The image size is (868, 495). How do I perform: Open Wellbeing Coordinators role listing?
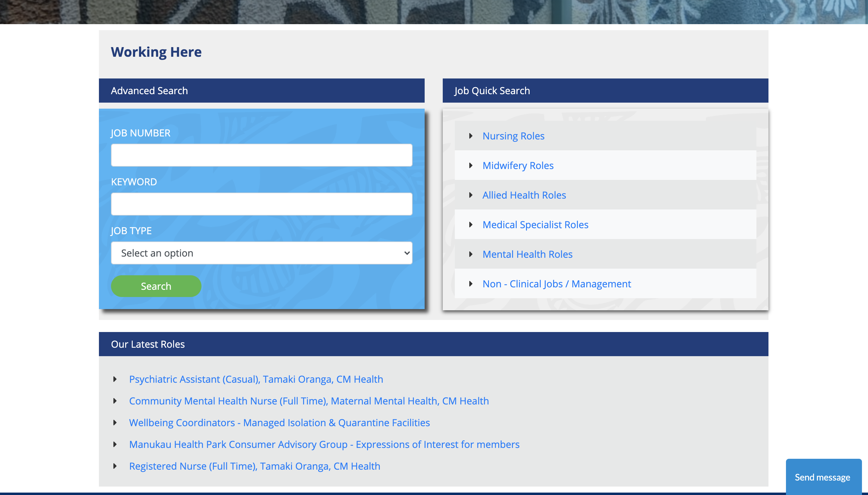click(x=279, y=423)
